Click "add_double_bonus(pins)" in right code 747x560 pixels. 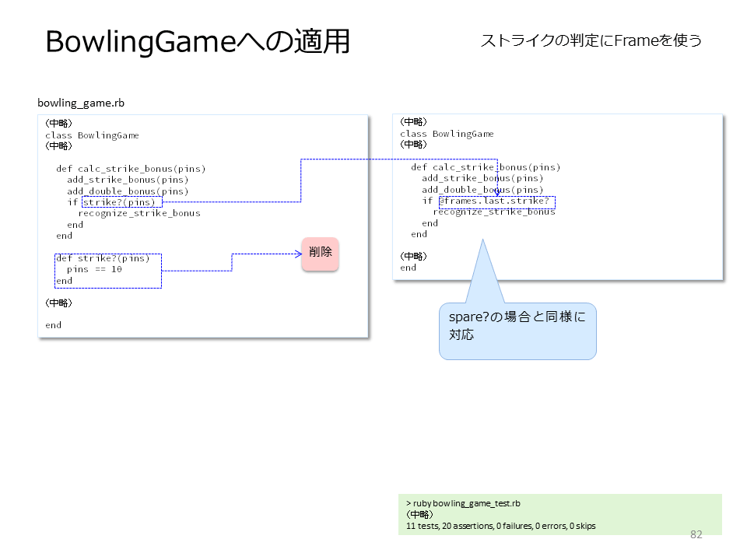coord(482,190)
